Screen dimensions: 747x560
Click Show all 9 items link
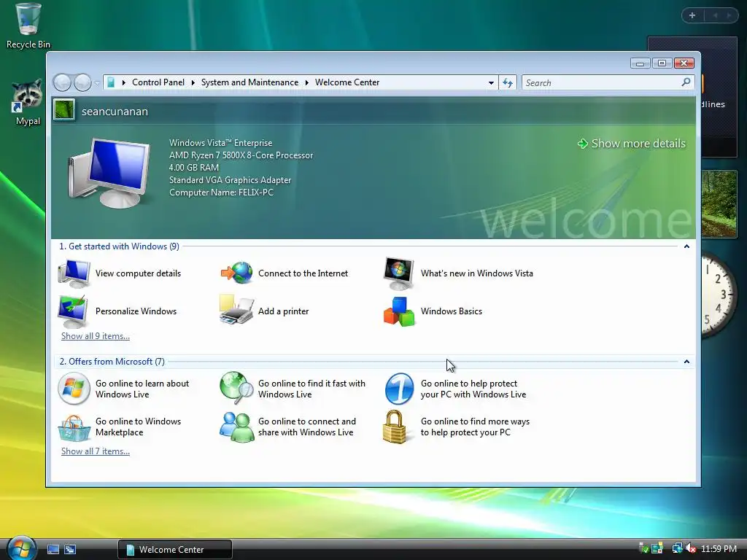tap(96, 335)
